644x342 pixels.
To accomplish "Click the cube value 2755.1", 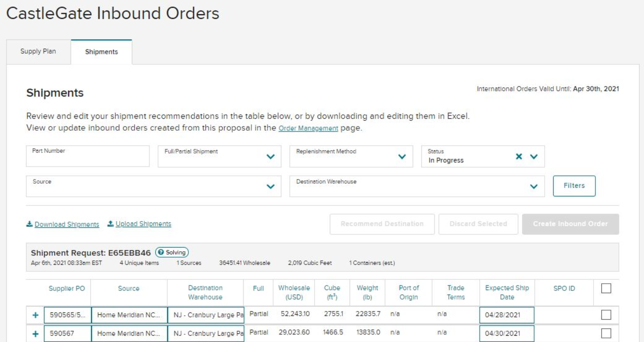I will point(333,314).
